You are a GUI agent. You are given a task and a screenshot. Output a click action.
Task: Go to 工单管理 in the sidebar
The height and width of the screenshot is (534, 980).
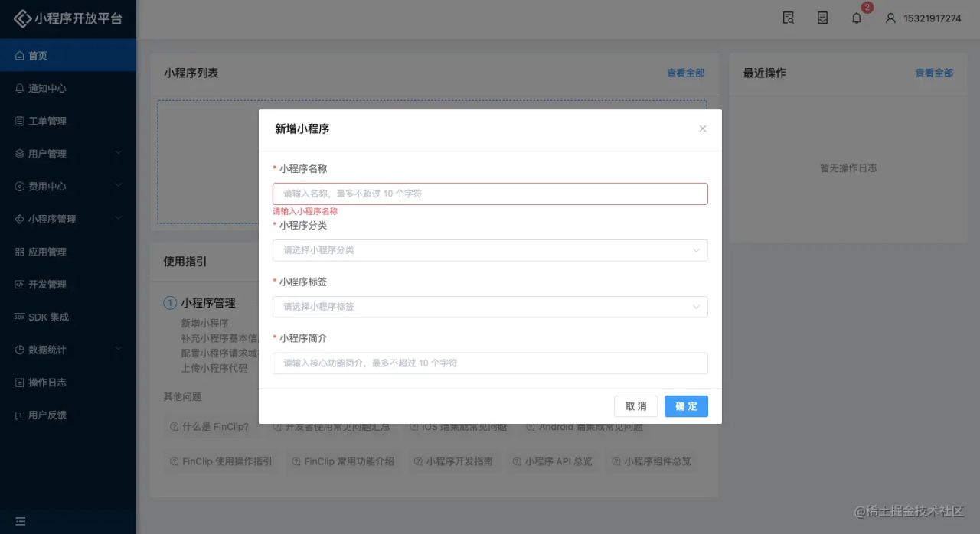click(x=47, y=122)
